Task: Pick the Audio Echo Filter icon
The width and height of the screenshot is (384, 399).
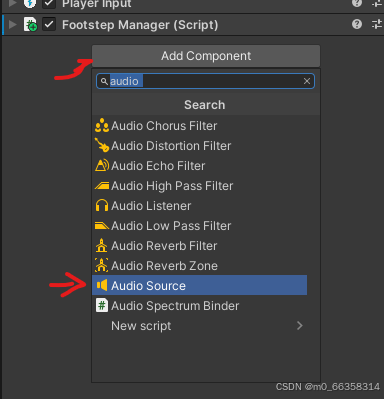Action: point(102,165)
